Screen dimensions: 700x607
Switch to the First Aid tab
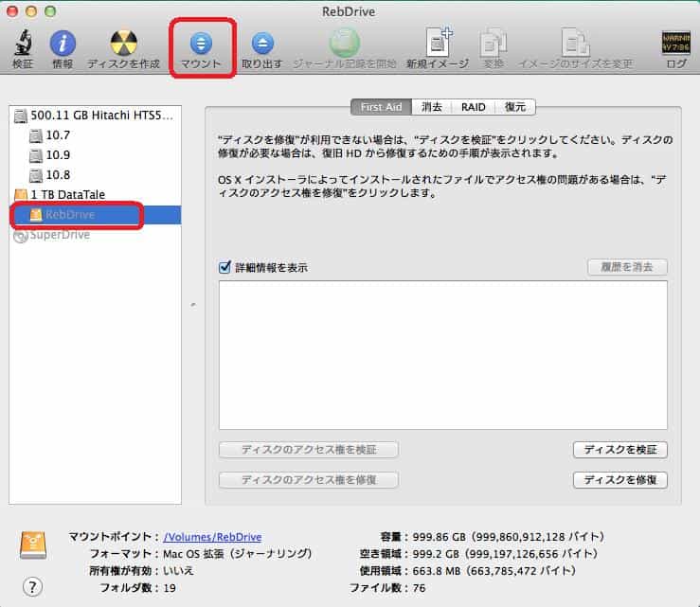pyautogui.click(x=381, y=107)
